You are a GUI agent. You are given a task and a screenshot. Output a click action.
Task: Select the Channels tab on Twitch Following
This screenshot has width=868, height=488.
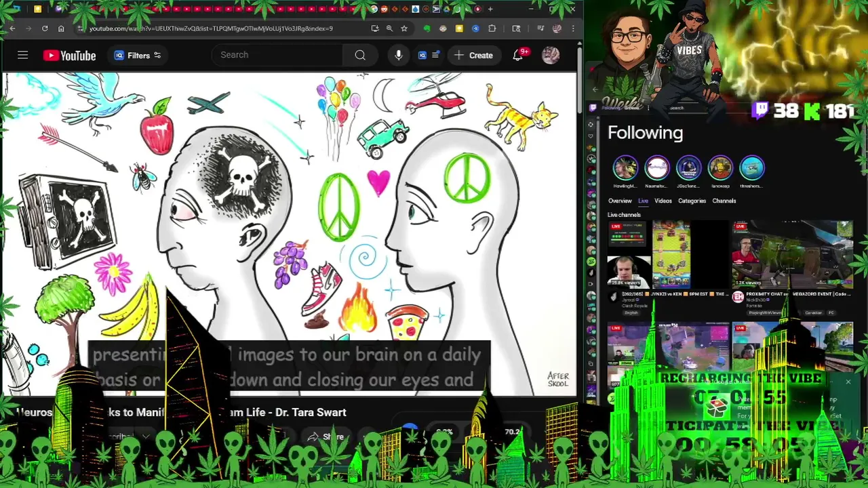click(724, 201)
